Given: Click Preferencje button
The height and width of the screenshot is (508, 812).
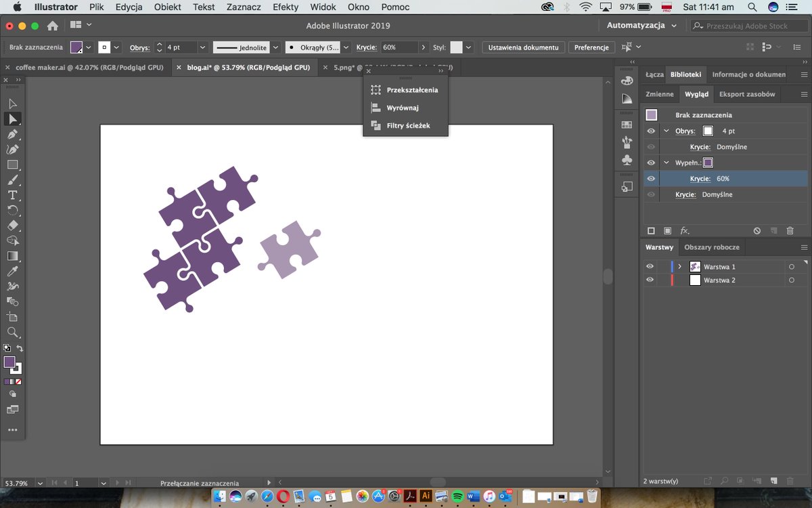Looking at the screenshot, I should 591,47.
